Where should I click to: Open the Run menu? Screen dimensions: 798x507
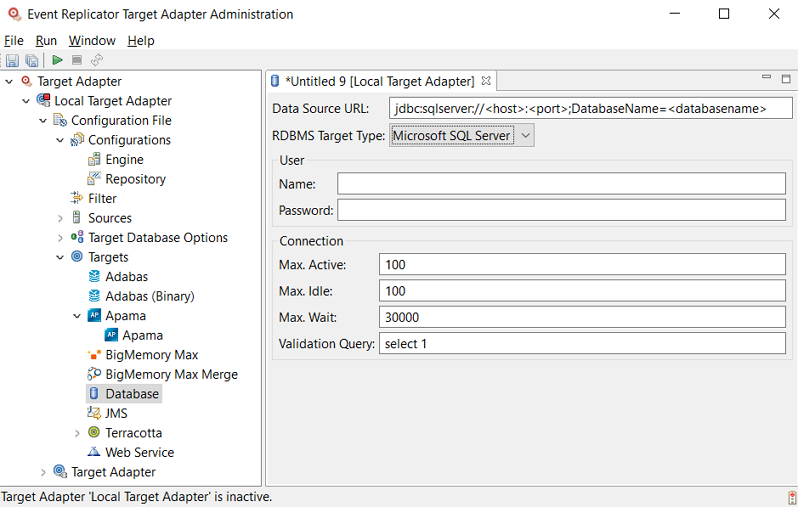pyautogui.click(x=46, y=41)
